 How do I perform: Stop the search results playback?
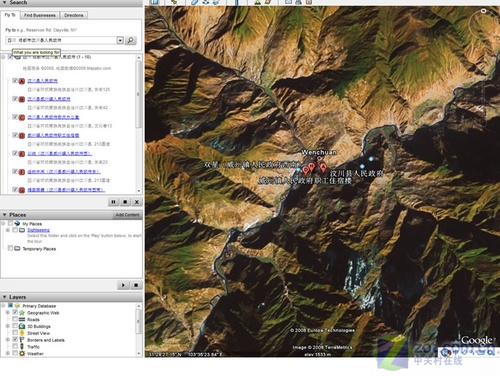[125, 202]
